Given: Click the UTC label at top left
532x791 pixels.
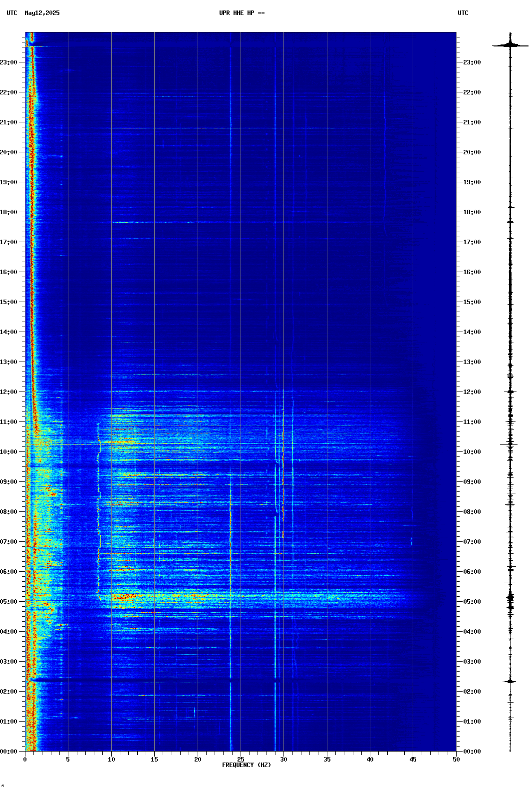Looking at the screenshot, I should click(12, 13).
